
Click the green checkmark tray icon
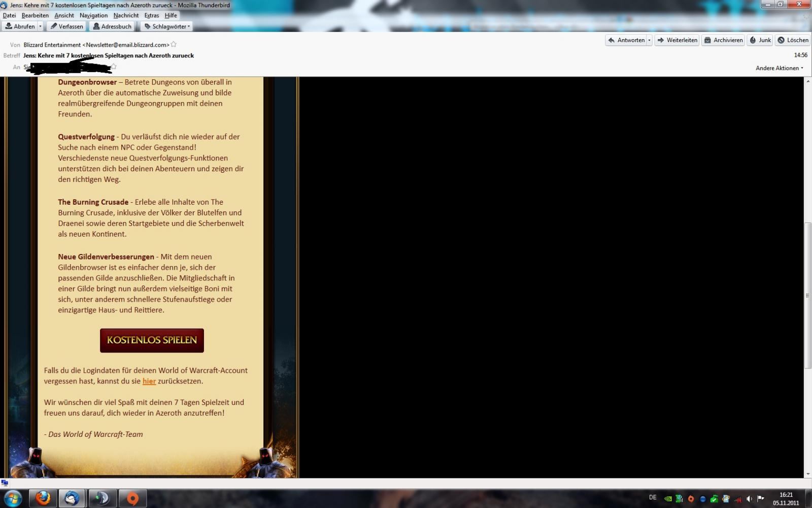(714, 499)
